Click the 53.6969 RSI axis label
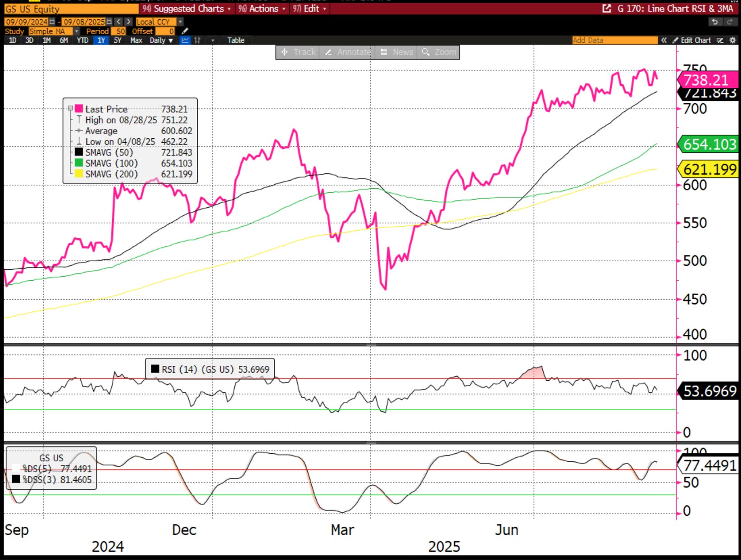741x560 pixels. point(708,391)
